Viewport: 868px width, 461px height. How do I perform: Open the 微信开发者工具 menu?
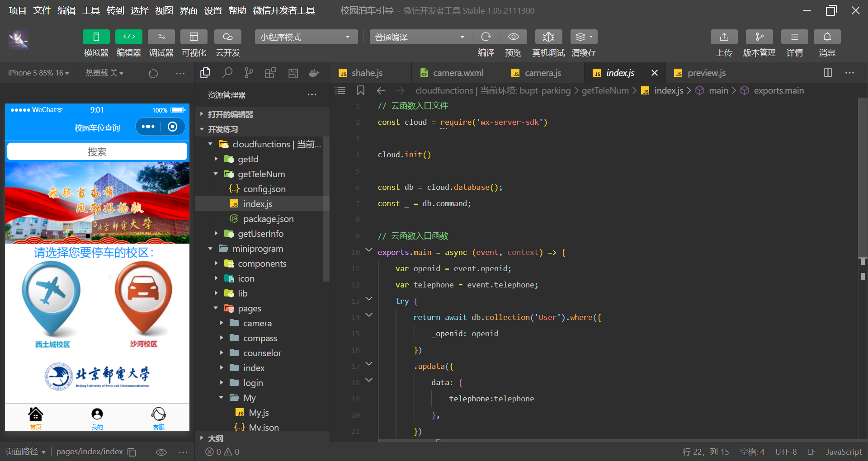(284, 10)
